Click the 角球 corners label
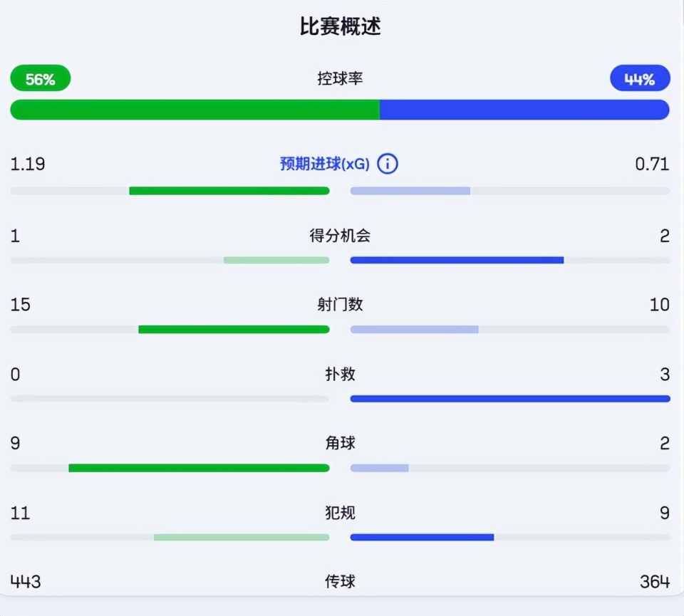This screenshot has height=616, width=684. click(342, 443)
